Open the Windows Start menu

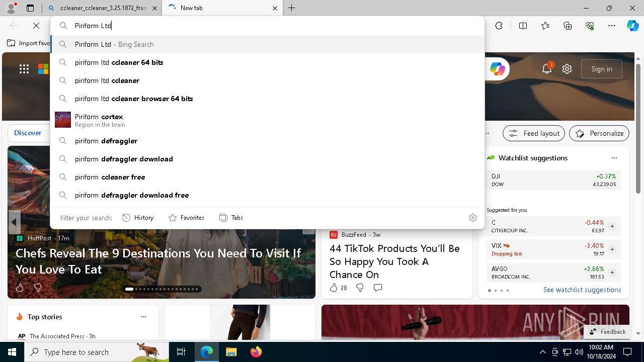pos(12,352)
